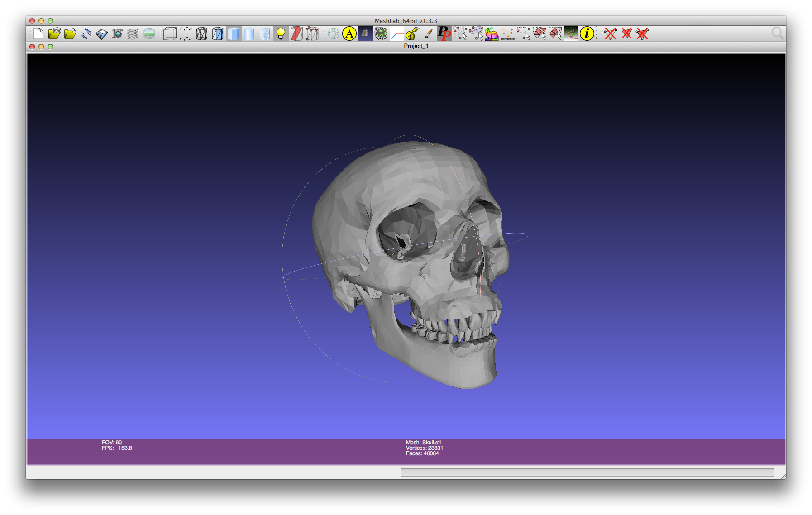The height and width of the screenshot is (515, 812).
Task: Reload the current mesh
Action: [86, 33]
